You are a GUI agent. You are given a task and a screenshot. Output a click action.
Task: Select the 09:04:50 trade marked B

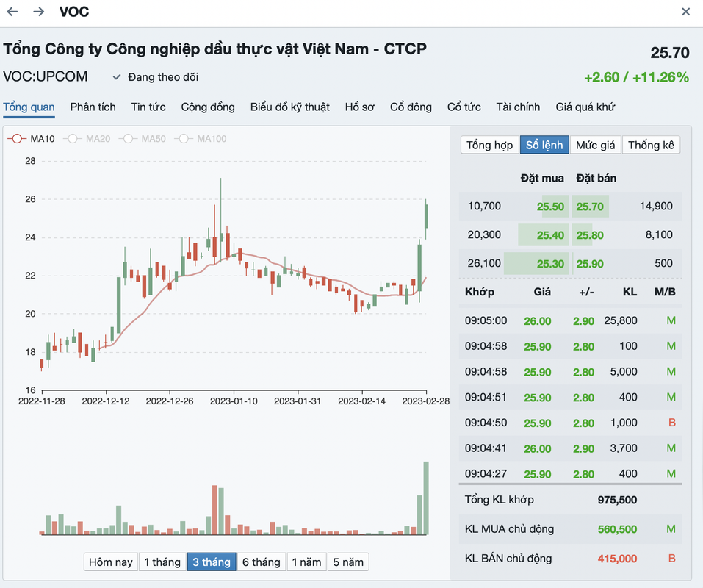pyautogui.click(x=570, y=423)
